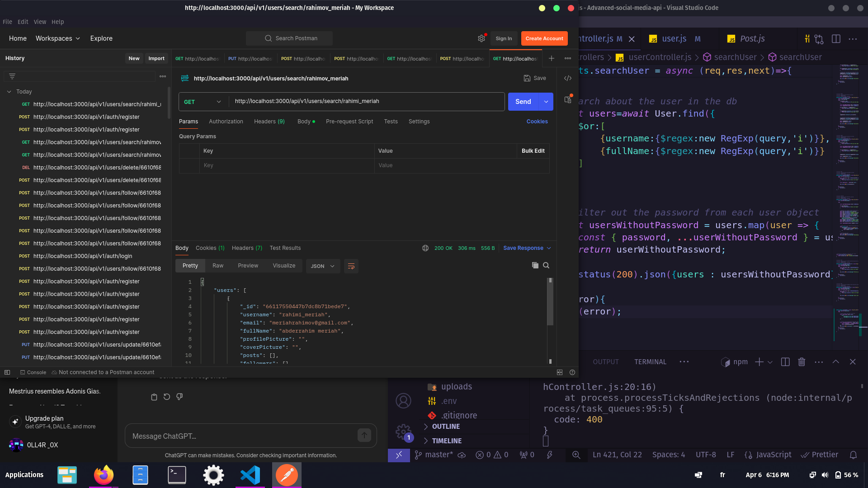Open the JSON format dropdown
This screenshot has width=868, height=488.
323,266
